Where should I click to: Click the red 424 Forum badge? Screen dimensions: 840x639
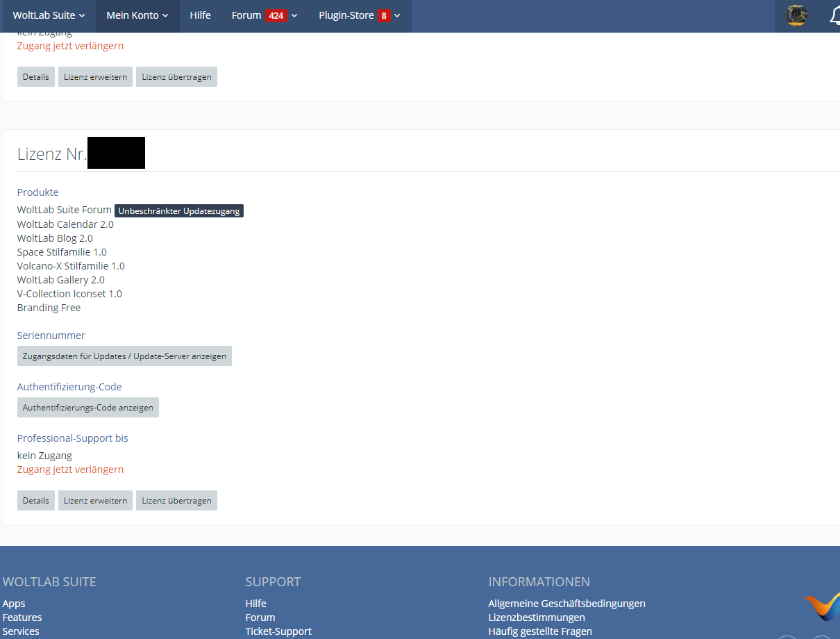tap(276, 15)
